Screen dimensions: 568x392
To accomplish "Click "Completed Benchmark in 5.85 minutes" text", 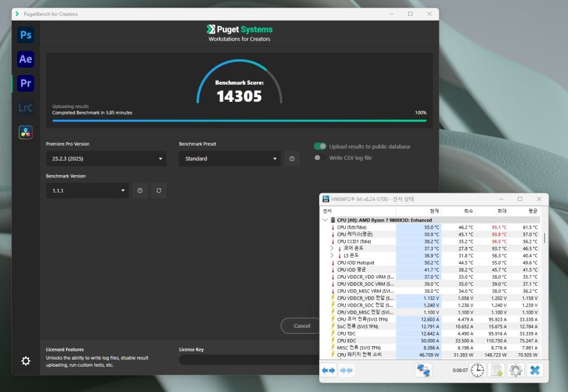I will pos(92,113).
